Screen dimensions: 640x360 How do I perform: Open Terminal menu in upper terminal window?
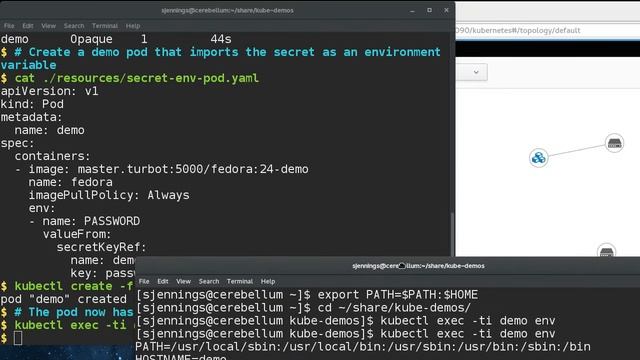pyautogui.click(x=105, y=26)
